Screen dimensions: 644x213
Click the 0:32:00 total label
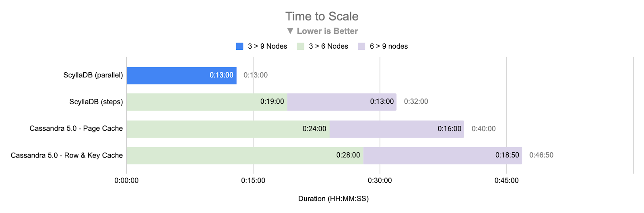coord(416,102)
